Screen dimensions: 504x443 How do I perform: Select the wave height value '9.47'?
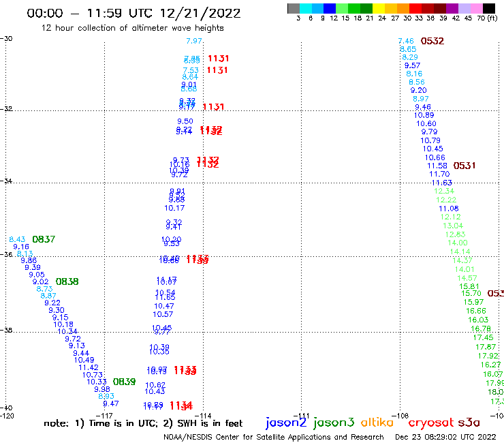click(x=111, y=403)
